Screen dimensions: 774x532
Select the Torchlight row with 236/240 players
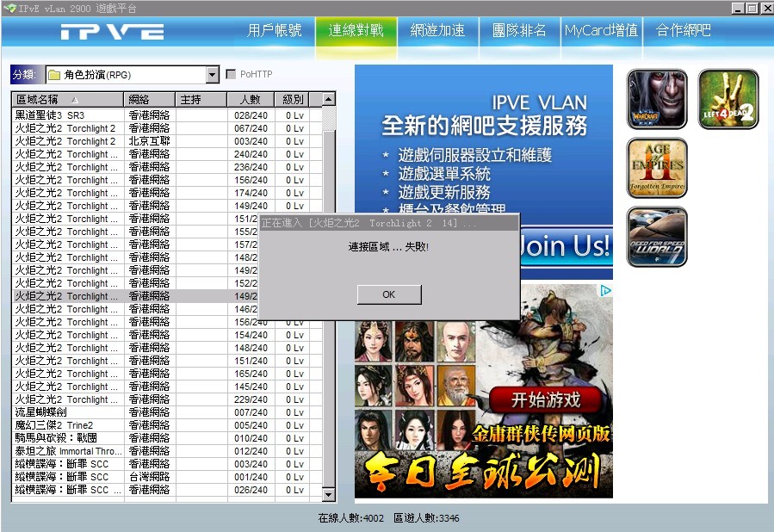pos(167,167)
